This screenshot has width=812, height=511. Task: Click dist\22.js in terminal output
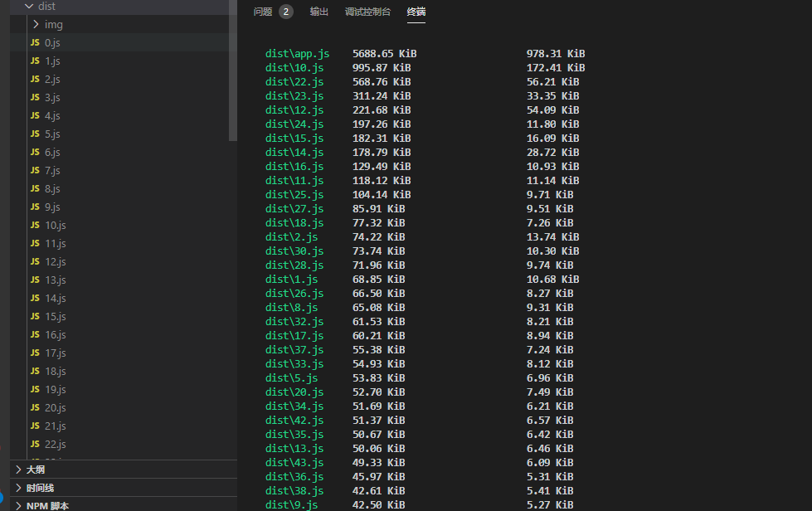click(294, 82)
